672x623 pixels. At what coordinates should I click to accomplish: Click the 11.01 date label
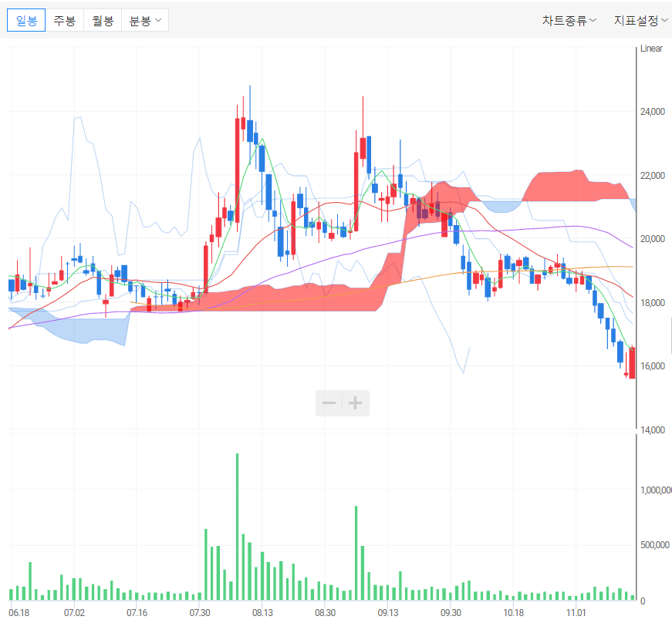576,613
